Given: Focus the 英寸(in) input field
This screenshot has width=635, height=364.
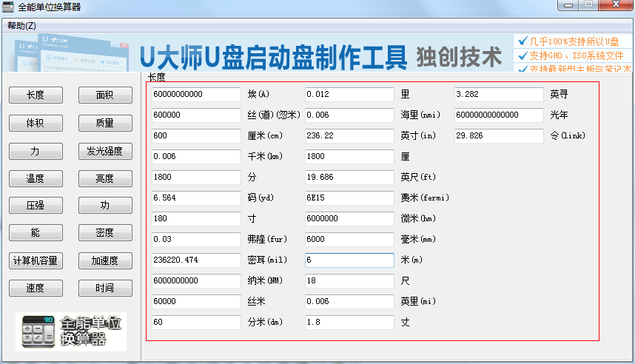Looking at the screenshot, I should [x=349, y=135].
